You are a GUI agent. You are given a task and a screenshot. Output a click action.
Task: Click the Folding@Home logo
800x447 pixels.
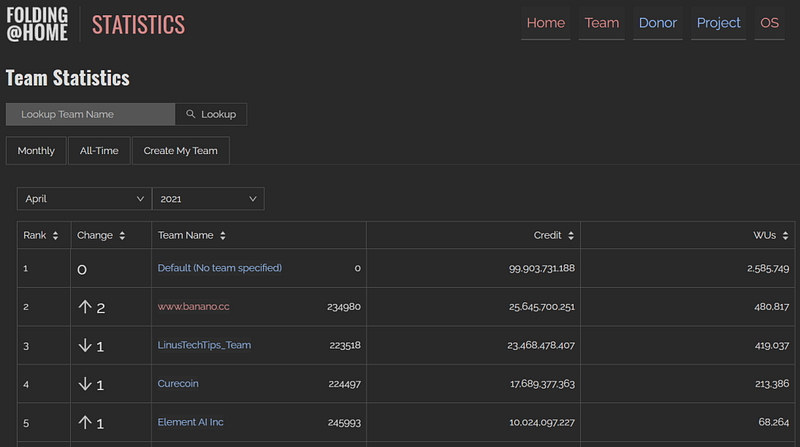[x=37, y=24]
